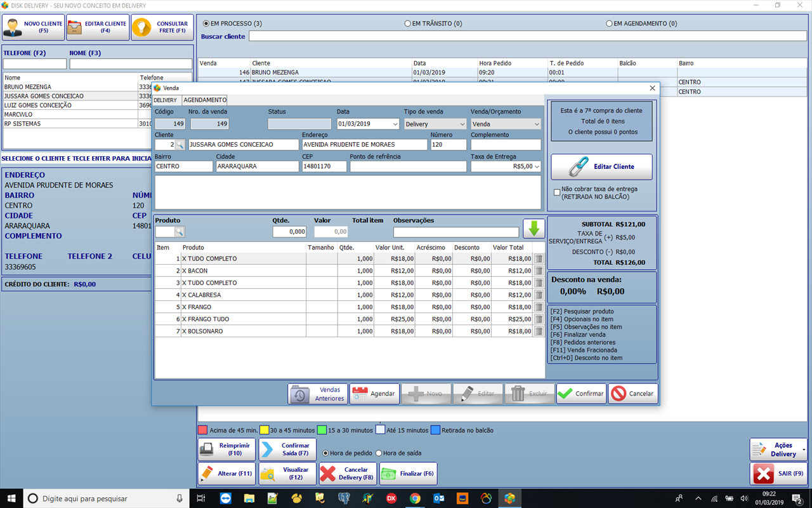Image resolution: width=812 pixels, height=508 pixels.
Task: Click Cancelar Delivery (F8)
Action: pyautogui.click(x=348, y=474)
